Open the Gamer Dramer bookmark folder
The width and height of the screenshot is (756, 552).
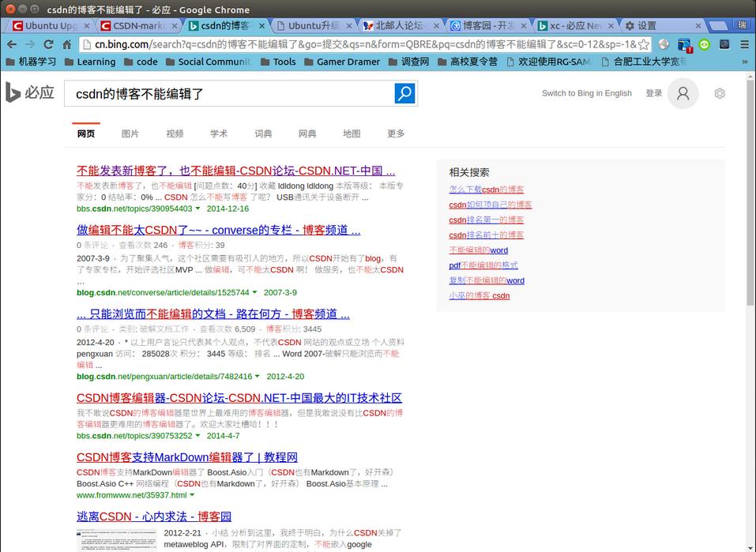(x=342, y=62)
